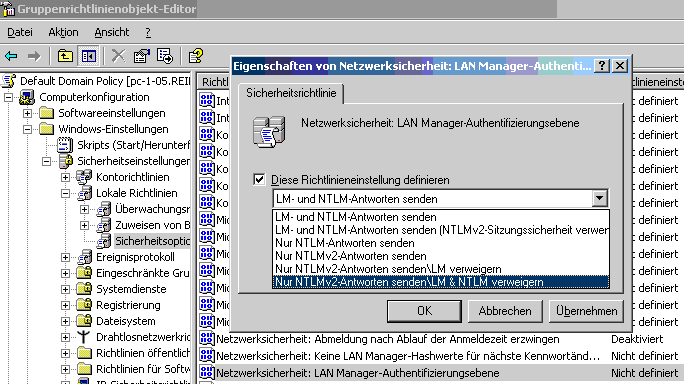684x384 pixels.
Task: Open the Aktion menu
Action: pyautogui.click(x=63, y=32)
